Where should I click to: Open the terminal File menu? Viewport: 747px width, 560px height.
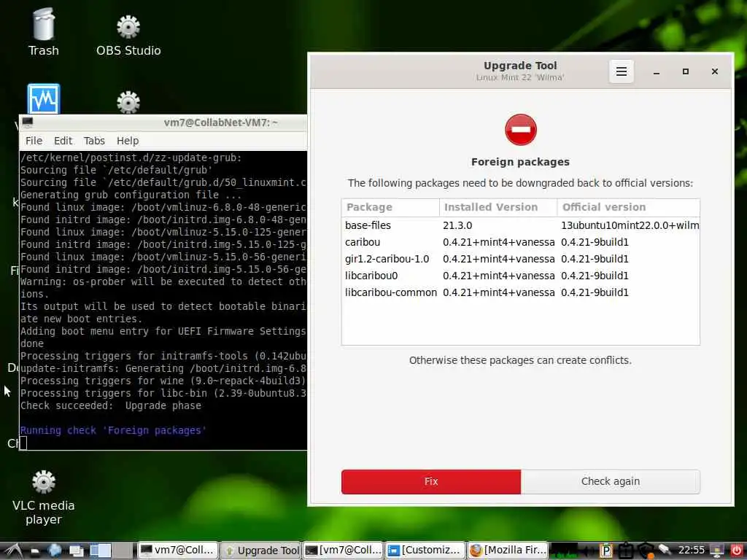click(x=34, y=141)
